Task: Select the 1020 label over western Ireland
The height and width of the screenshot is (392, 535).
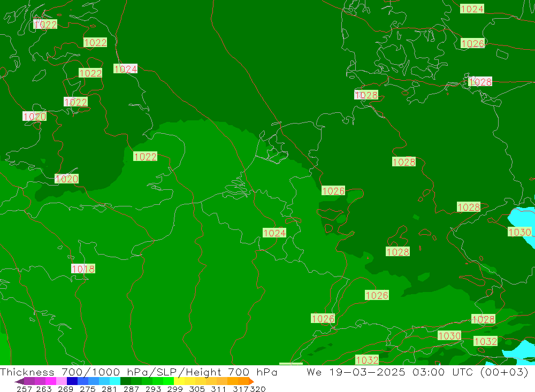Action: click(x=34, y=117)
